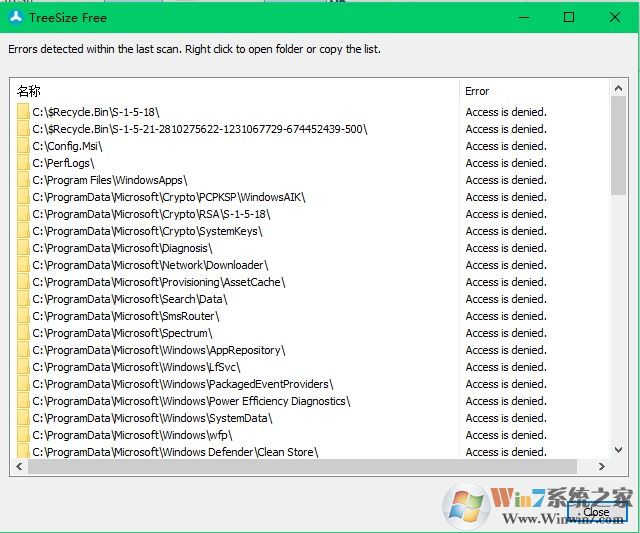Click folder icon of Network\Downloader row

click(23, 265)
